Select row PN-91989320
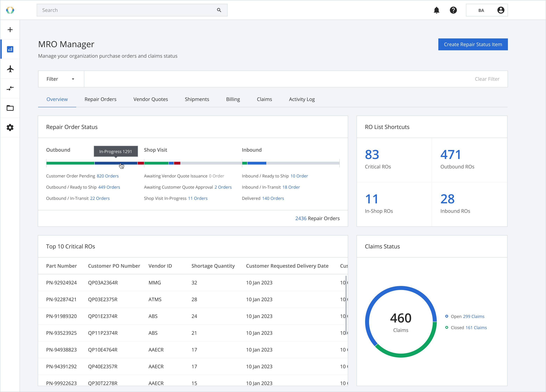Image resolution: width=546 pixels, height=392 pixels. [193, 316]
